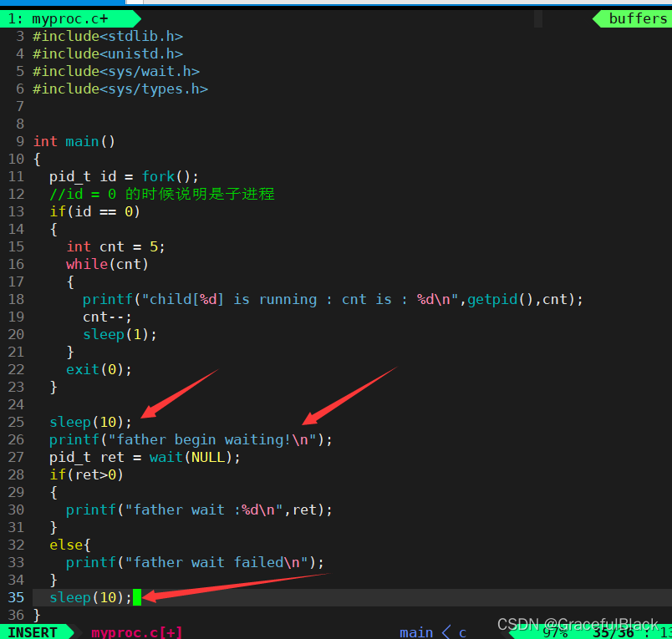Place cursor on #include<stdlib.h> line
This screenshot has height=639, width=672.
(108, 37)
